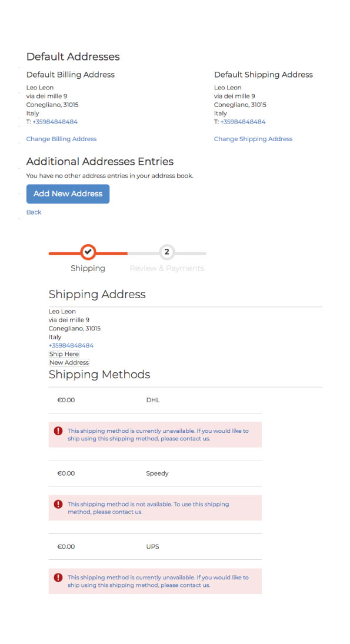Click the alert icon in the Speedy warning box
350x644 pixels.
(58, 504)
